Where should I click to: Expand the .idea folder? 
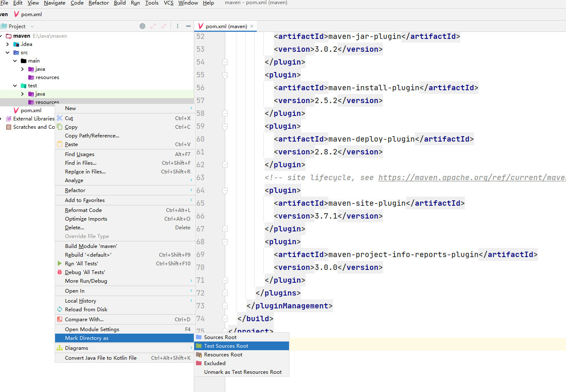[7, 44]
